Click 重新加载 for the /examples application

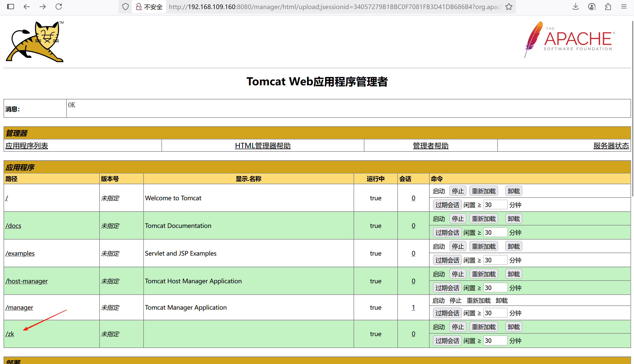484,246
